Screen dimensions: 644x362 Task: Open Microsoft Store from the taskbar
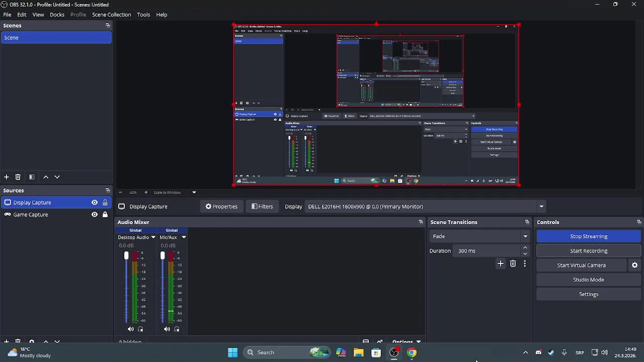pyautogui.click(x=376, y=352)
